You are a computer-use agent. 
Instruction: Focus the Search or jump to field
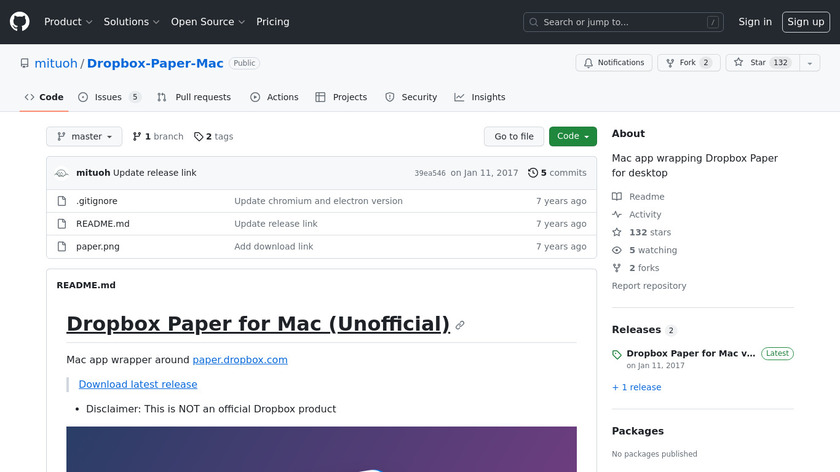coord(623,22)
